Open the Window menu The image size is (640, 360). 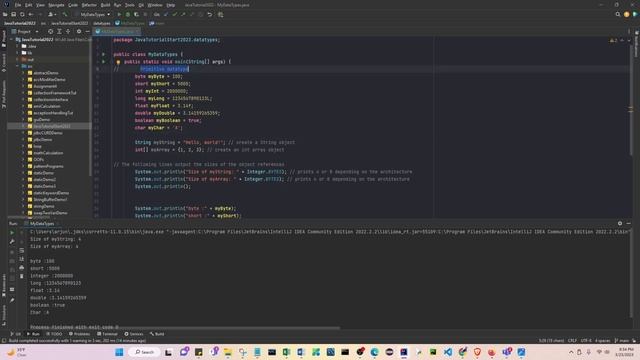(155, 5)
